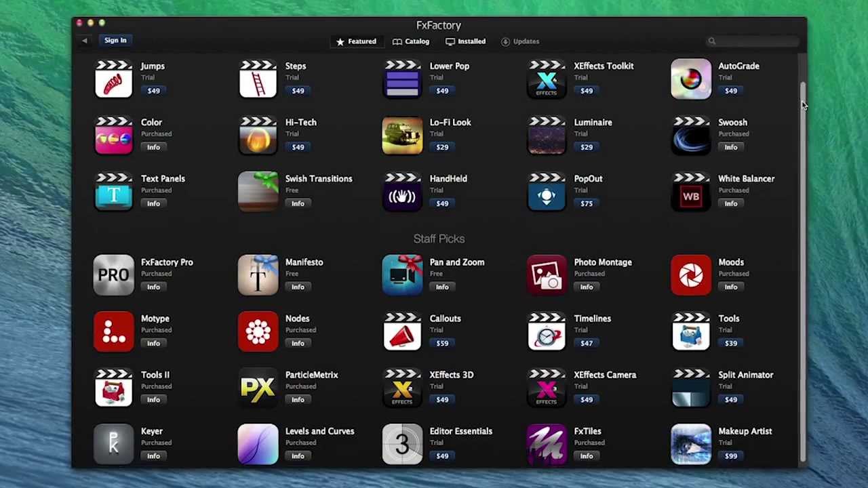Select the Luminaire plugin icon
This screenshot has width=868, height=488.
tap(547, 136)
